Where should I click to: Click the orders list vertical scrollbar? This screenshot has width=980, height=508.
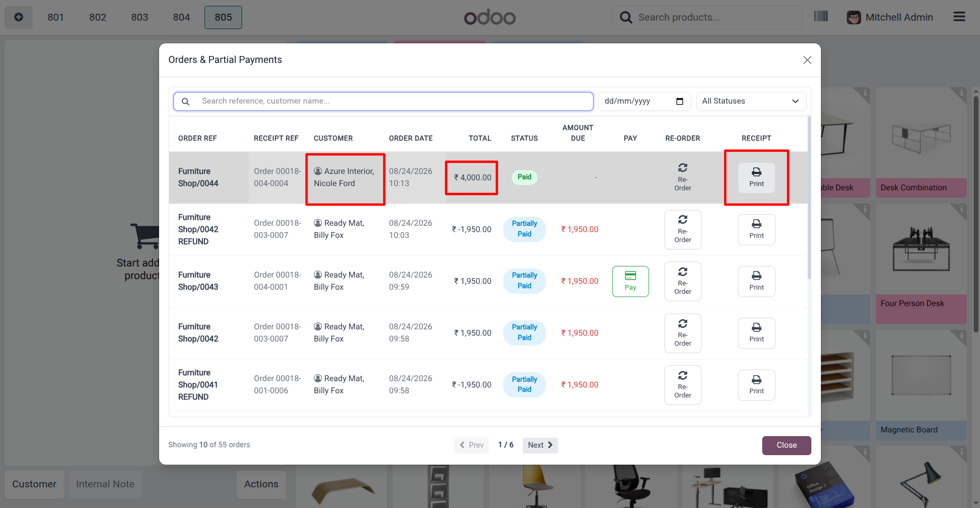(809, 198)
